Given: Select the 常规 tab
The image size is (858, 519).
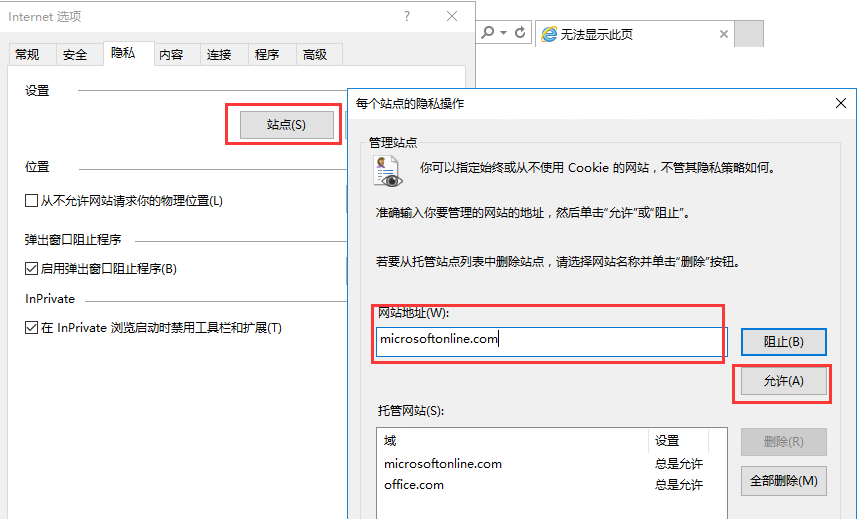Looking at the screenshot, I should [27, 55].
